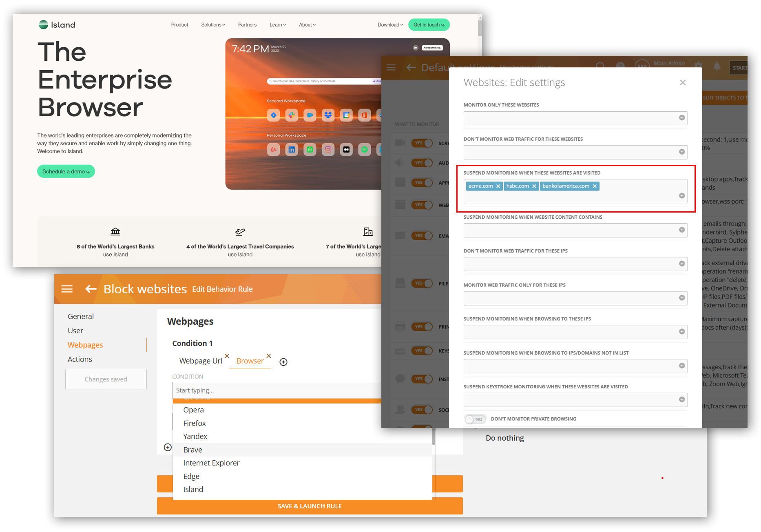Screen dimensions: 761x532
Task: Click the Schedule a demo button
Action: (66, 172)
